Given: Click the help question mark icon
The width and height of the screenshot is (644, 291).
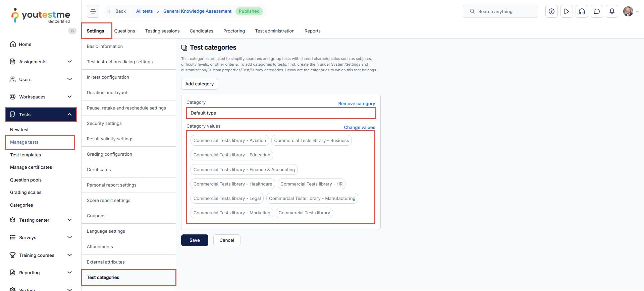Looking at the screenshot, I should coord(551,11).
